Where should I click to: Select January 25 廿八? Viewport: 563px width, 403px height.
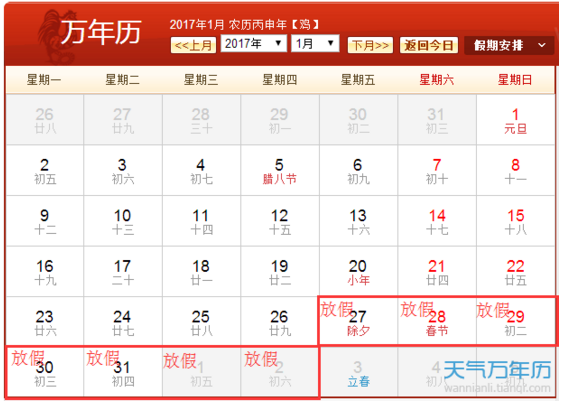coord(201,322)
